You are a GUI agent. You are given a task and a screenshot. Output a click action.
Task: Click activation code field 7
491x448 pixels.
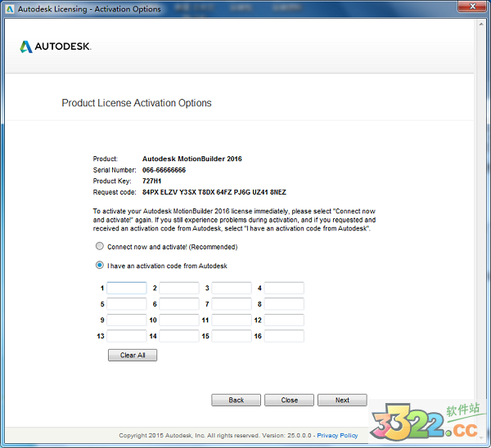click(232, 304)
